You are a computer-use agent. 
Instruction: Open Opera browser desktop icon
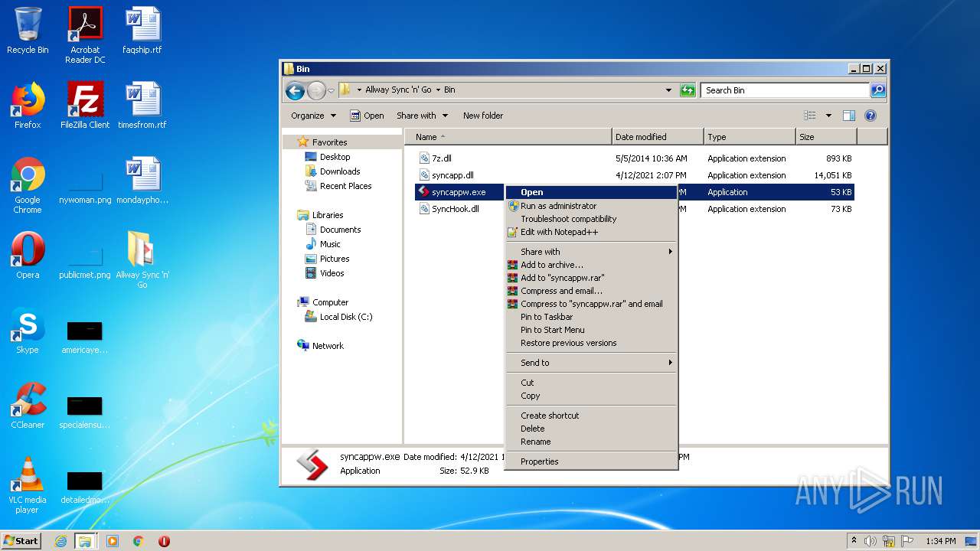tap(28, 256)
